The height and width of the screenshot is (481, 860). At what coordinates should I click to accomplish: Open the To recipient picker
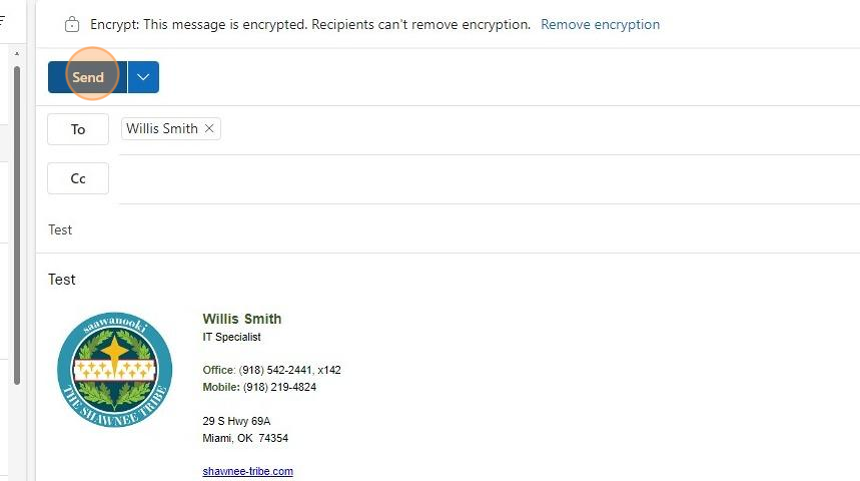click(x=78, y=129)
